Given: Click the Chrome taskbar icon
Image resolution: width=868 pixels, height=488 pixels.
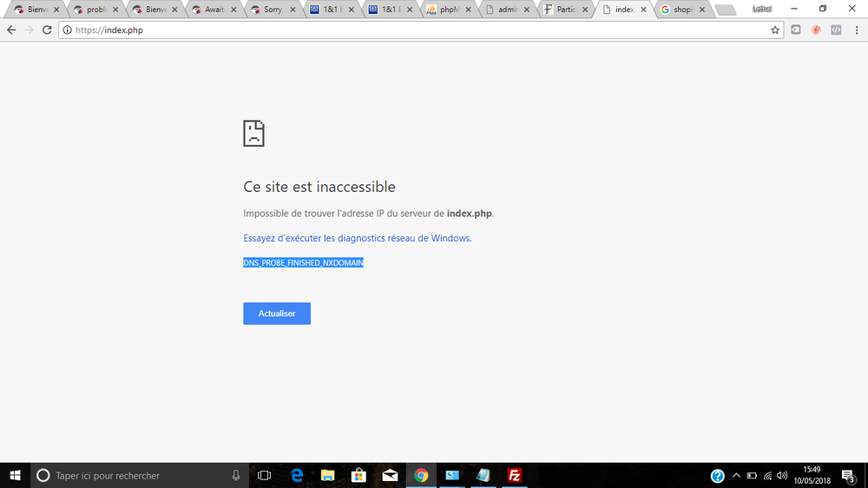Looking at the screenshot, I should coord(421,475).
